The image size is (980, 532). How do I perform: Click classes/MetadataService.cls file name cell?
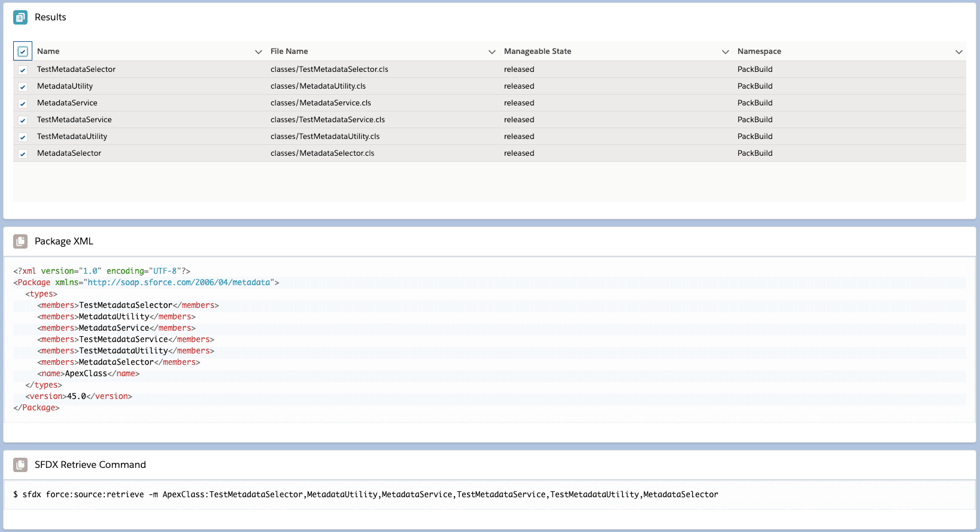(x=321, y=103)
